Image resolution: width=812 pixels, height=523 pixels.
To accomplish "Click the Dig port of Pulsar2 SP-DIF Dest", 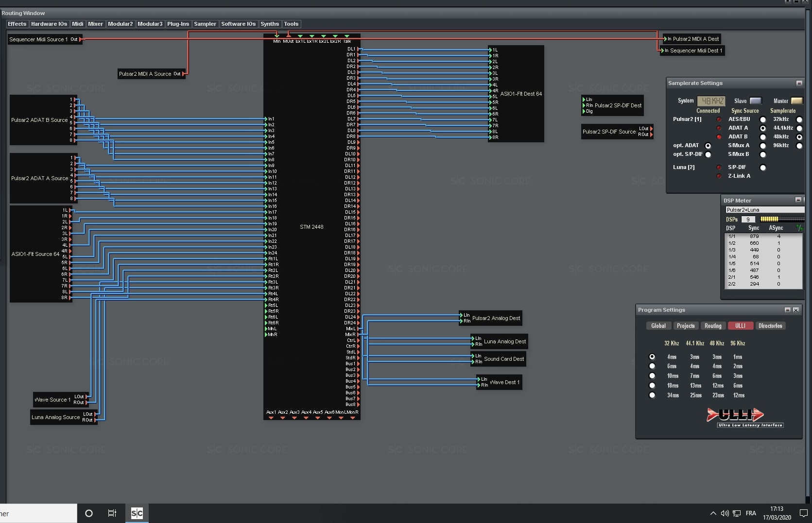I will click(584, 111).
